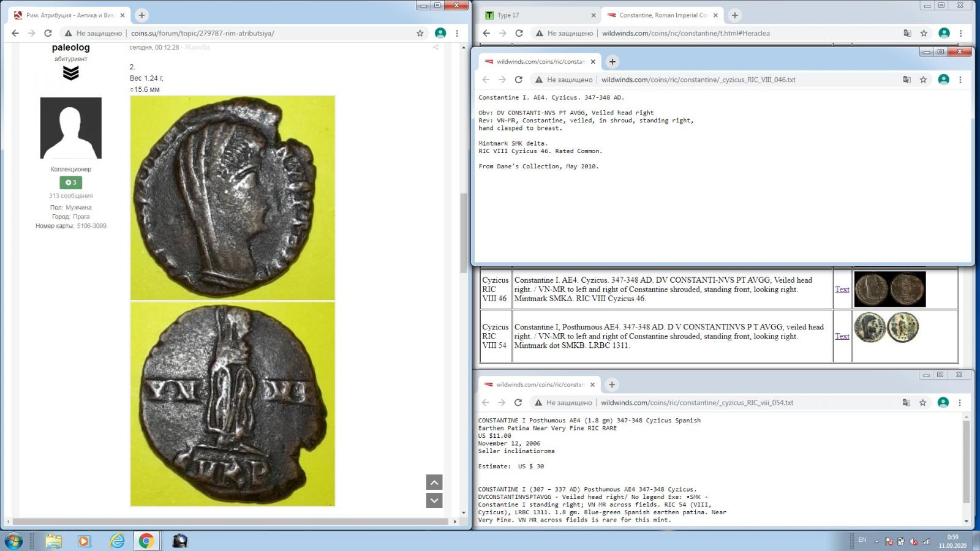The height and width of the screenshot is (551, 980).
Task: Click translate icon in the RIC_VIII_046.txt window
Action: click(x=907, y=80)
